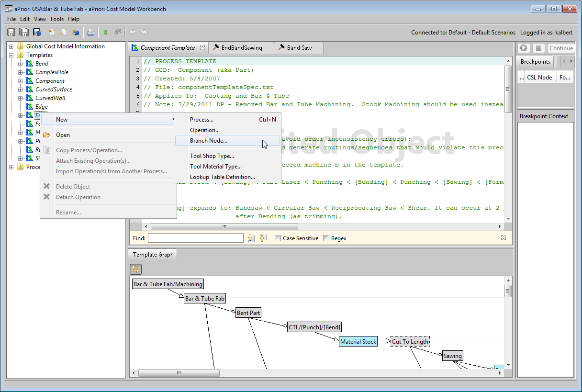Viewport: 582px width, 392px height.
Task: Start debugging with the play button icon
Action: pyautogui.click(x=523, y=47)
